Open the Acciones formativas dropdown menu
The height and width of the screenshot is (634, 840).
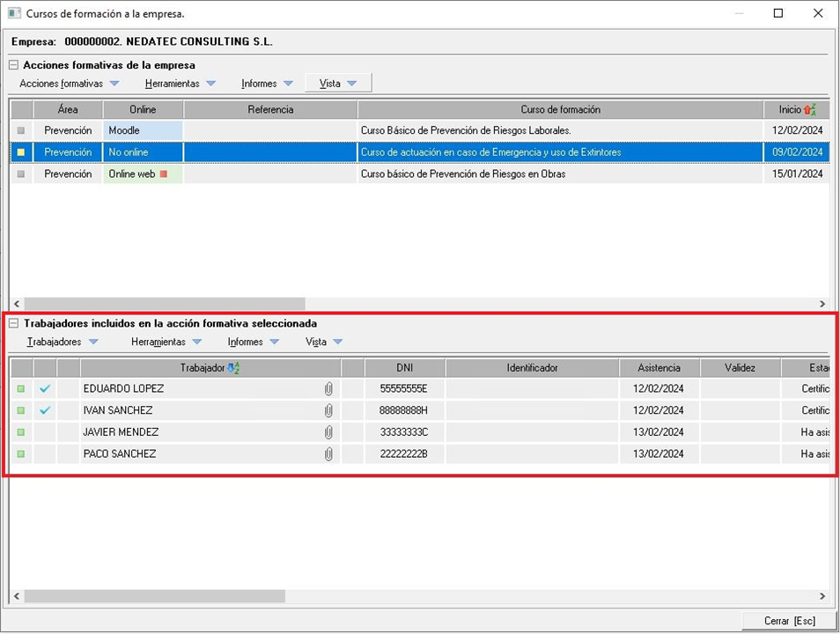point(69,84)
